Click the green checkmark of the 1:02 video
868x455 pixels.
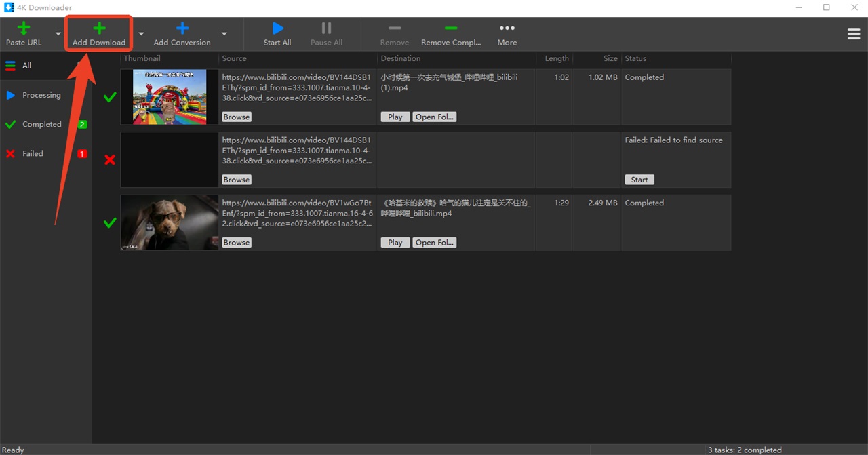tap(109, 98)
